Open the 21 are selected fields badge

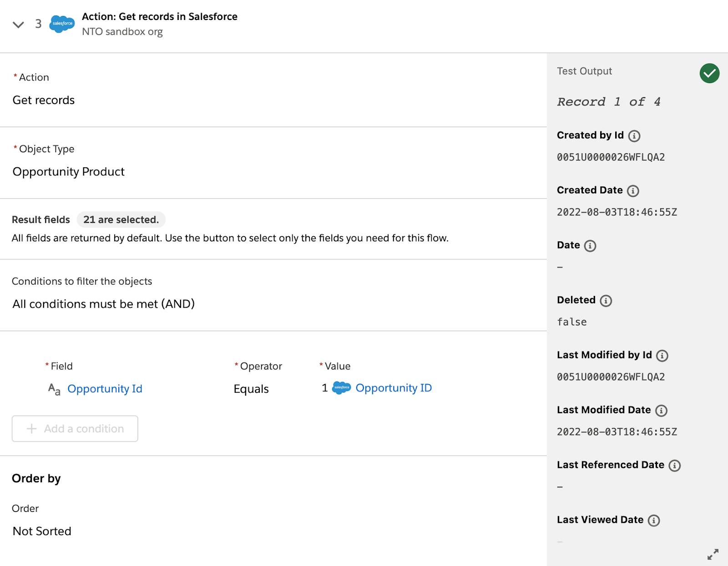[121, 220]
